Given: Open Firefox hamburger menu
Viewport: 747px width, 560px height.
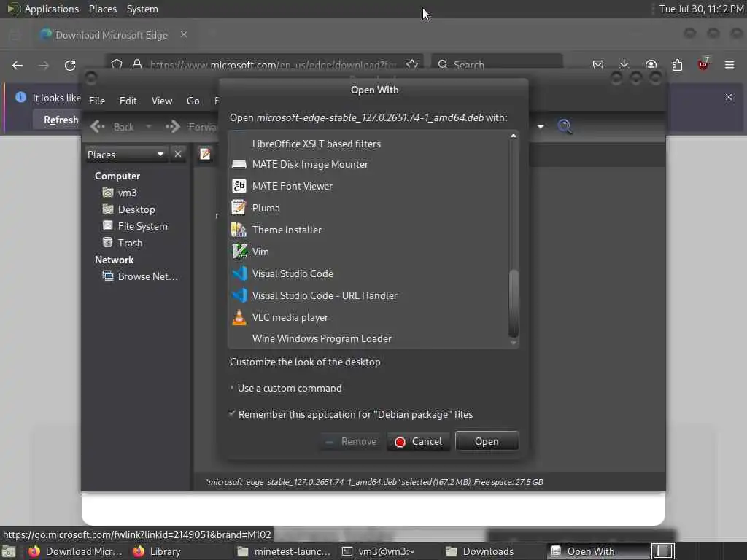Looking at the screenshot, I should click(x=729, y=65).
